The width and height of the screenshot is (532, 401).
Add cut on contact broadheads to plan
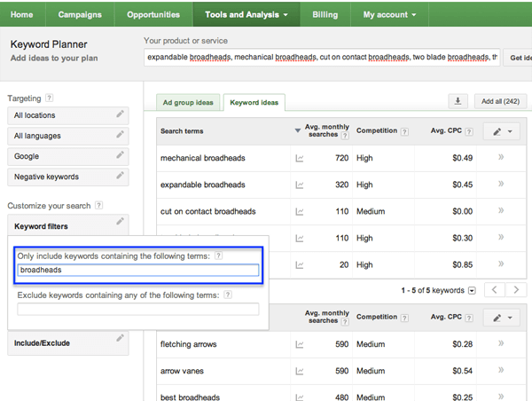(501, 210)
